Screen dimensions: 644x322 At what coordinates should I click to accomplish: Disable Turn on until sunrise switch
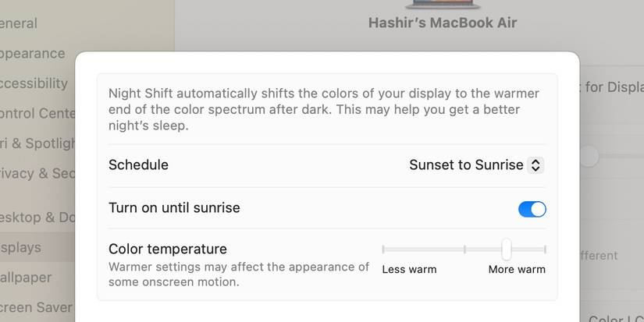(x=532, y=209)
